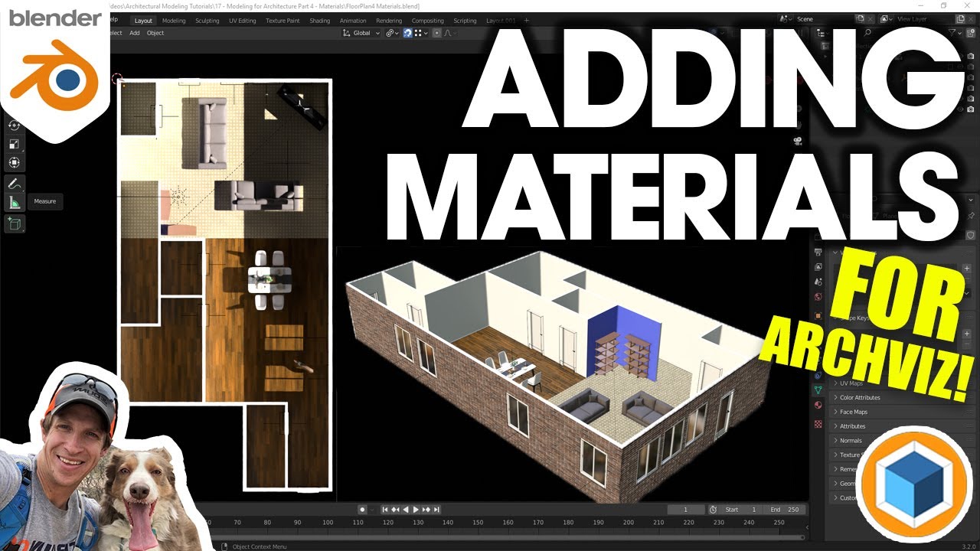Open the snapping options dropdown
Viewport: 980px width, 551px height.
pos(421,33)
